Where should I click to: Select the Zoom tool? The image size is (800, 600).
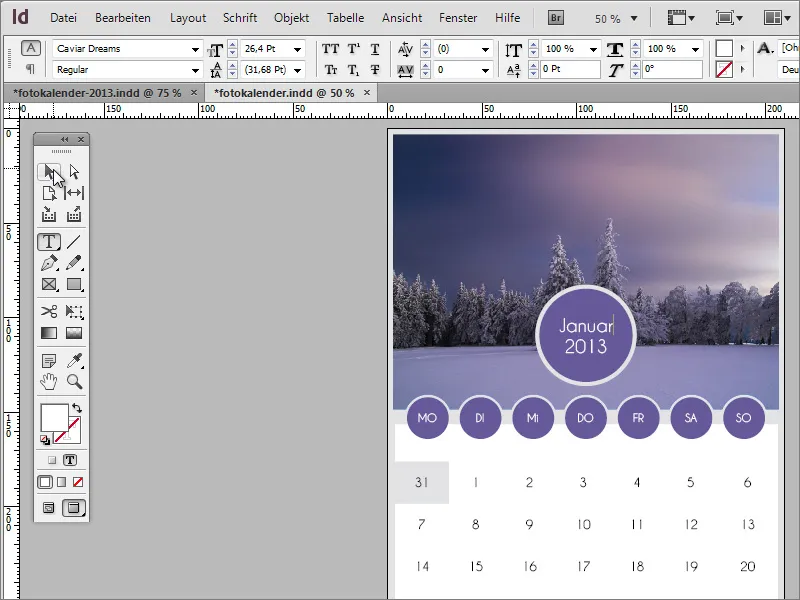(x=74, y=382)
